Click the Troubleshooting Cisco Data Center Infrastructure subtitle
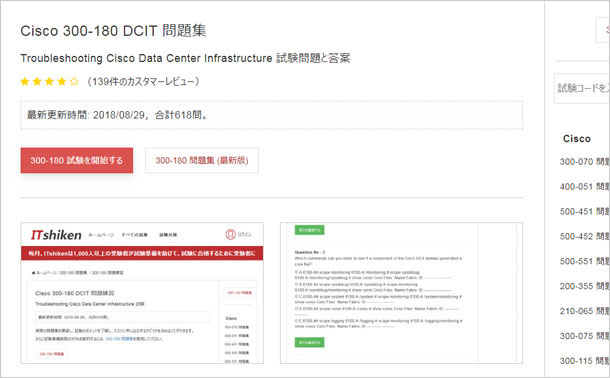 (x=185, y=58)
